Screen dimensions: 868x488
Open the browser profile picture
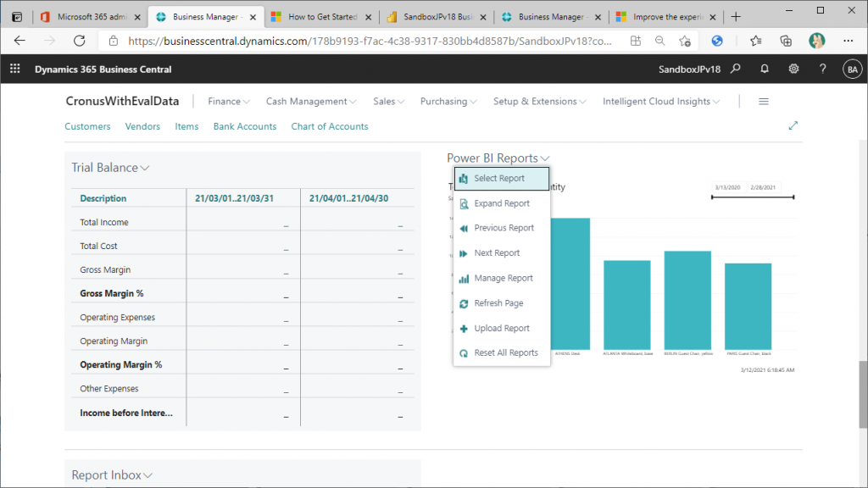tap(816, 41)
